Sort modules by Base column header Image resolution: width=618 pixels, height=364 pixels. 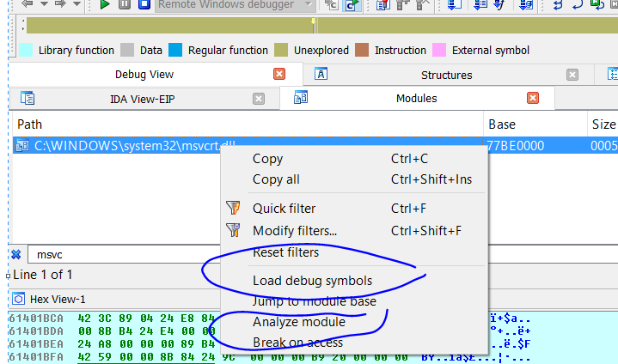502,124
